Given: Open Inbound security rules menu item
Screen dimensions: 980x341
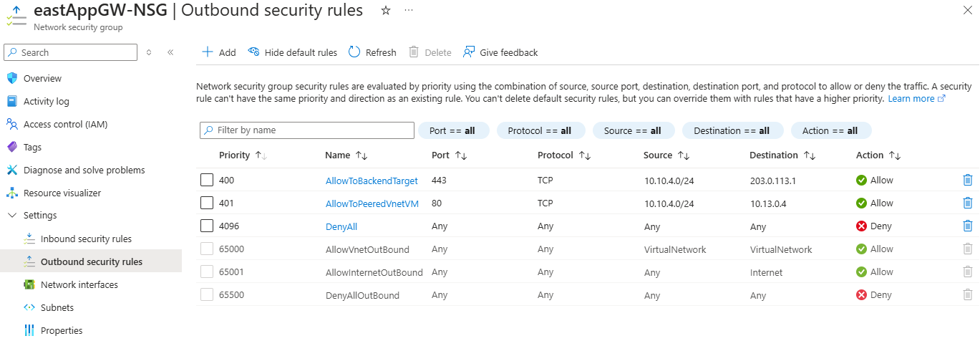Looking at the screenshot, I should click(86, 239).
